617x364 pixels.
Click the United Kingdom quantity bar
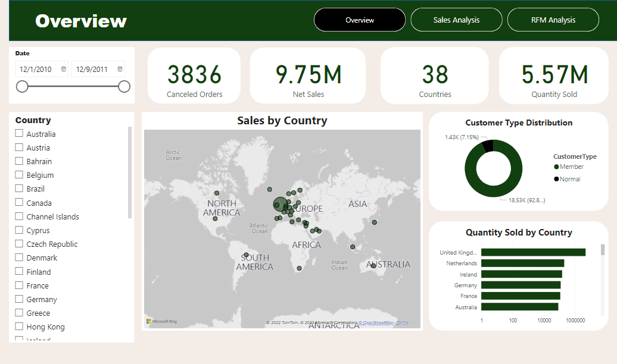pos(533,252)
